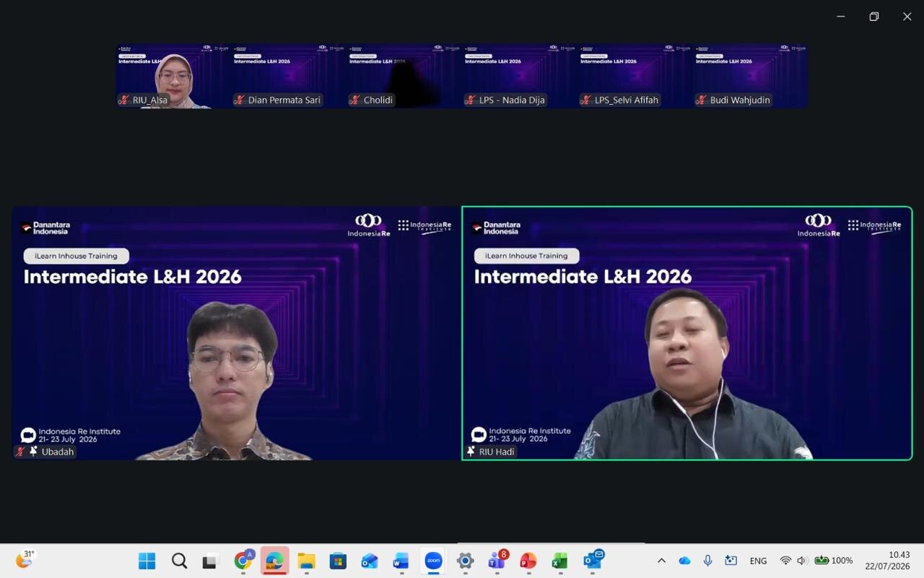Open Microsoft Teams with 8 notifications
This screenshot has width=924, height=578.
pyautogui.click(x=497, y=560)
